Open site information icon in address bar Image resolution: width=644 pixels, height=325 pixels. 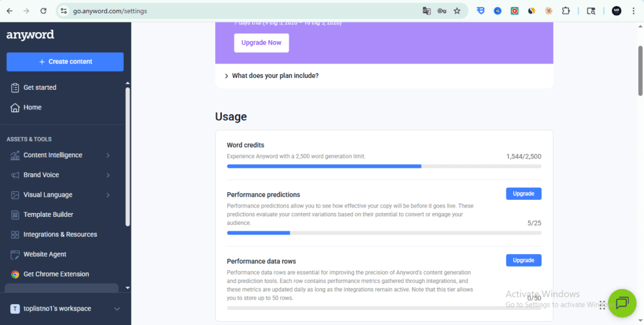[x=64, y=11]
